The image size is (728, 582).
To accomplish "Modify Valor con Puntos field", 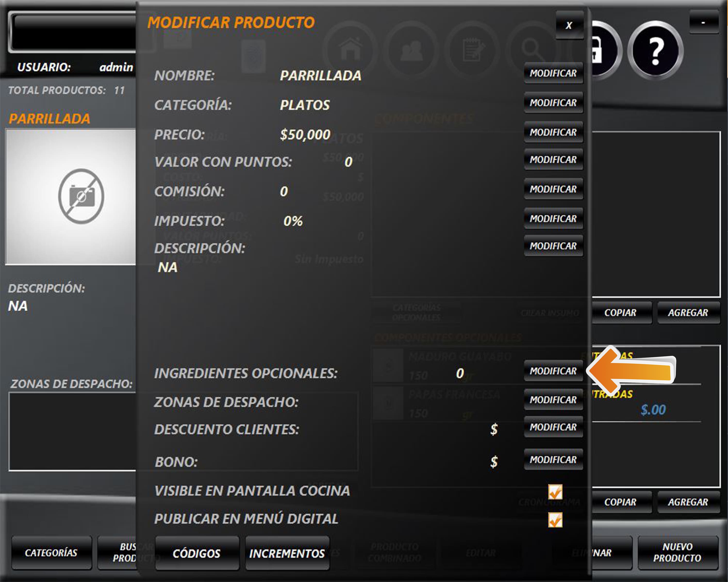I will [553, 159].
